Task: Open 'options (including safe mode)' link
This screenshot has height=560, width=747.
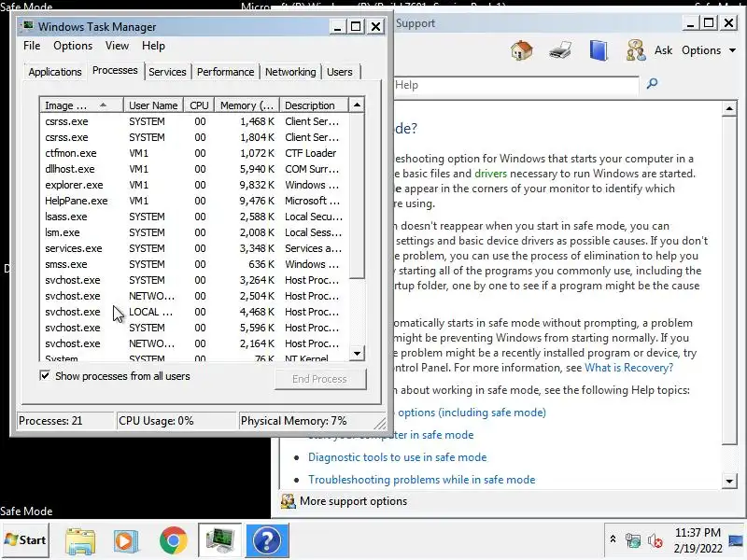Action: click(472, 413)
